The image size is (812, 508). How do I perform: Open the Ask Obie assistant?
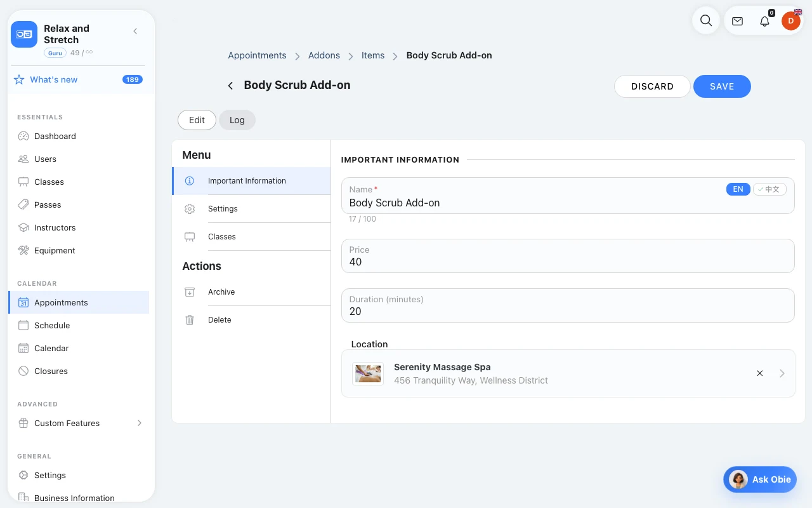[x=760, y=479]
